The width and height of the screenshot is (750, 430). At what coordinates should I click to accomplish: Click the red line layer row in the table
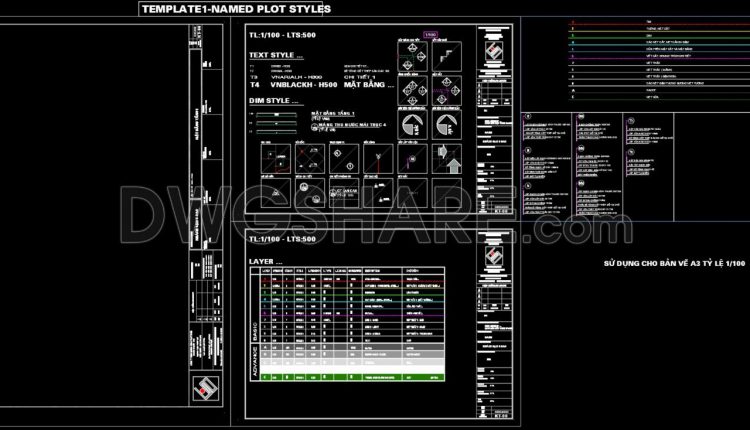tap(352, 280)
